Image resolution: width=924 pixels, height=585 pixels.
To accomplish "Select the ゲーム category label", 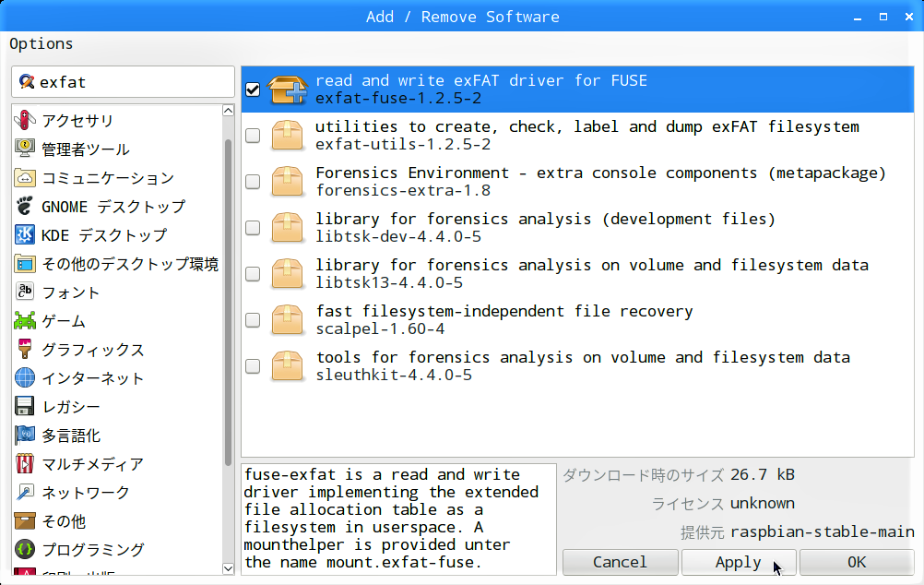I will (x=64, y=321).
